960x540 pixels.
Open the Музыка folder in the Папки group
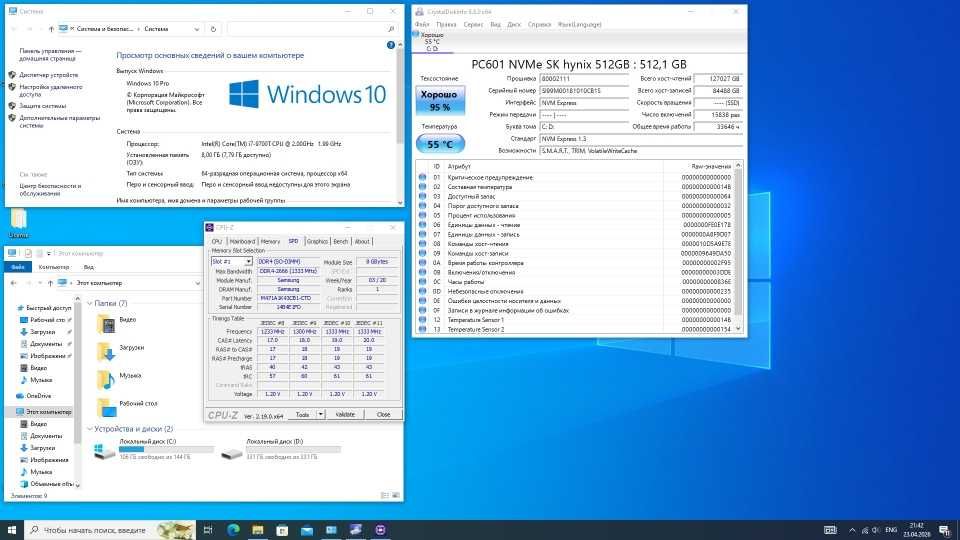(119, 379)
